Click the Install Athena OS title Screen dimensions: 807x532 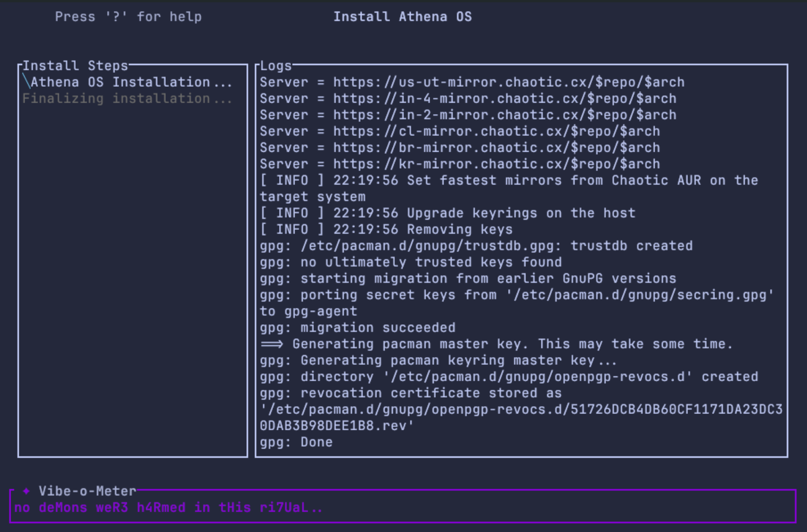point(403,17)
